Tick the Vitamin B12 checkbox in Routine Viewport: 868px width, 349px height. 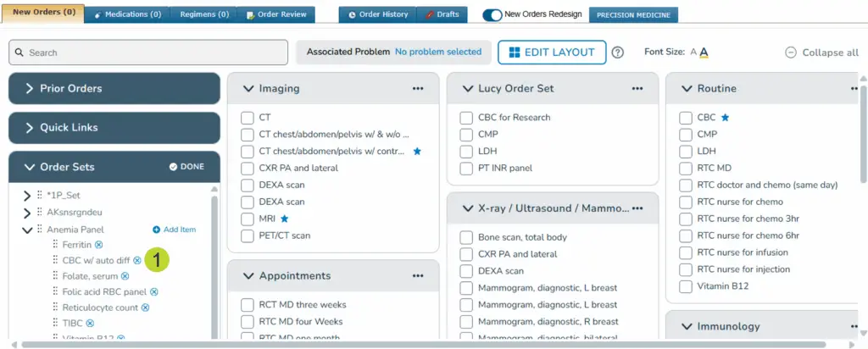(x=686, y=286)
